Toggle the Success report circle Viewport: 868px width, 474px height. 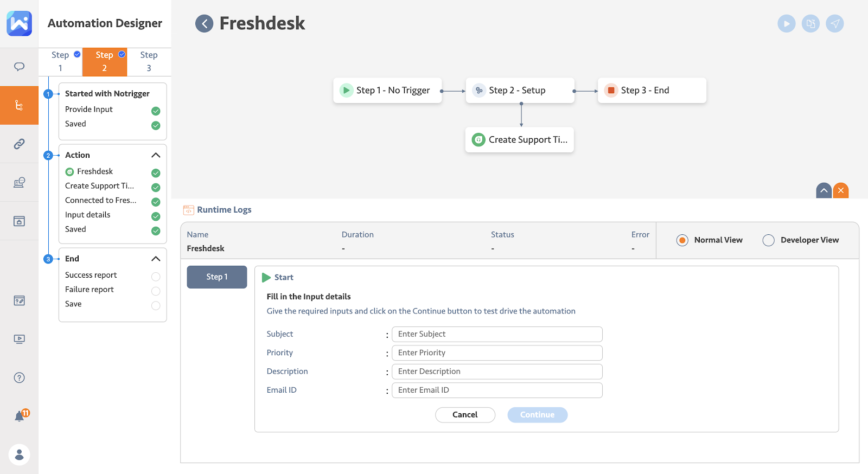[x=156, y=277]
